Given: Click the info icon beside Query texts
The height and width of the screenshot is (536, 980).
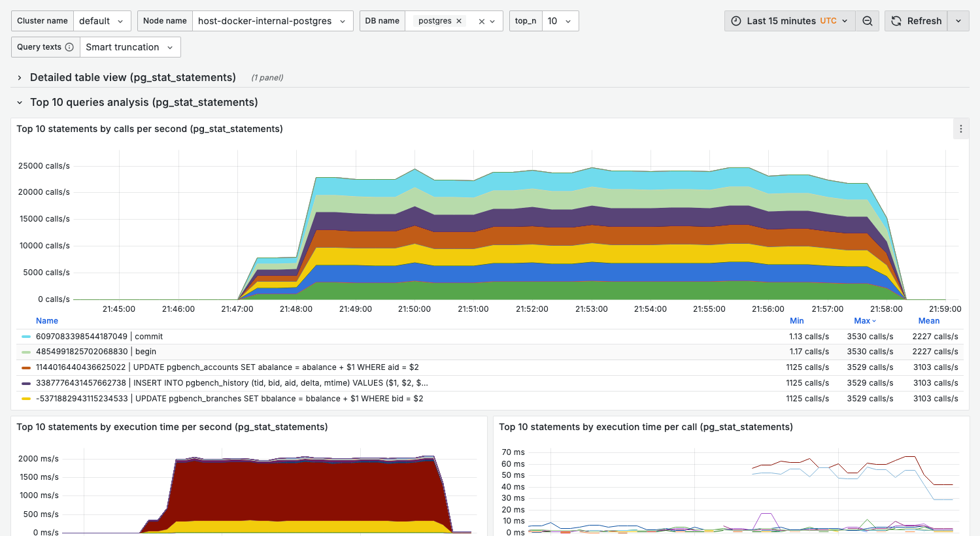Looking at the screenshot, I should pos(70,46).
